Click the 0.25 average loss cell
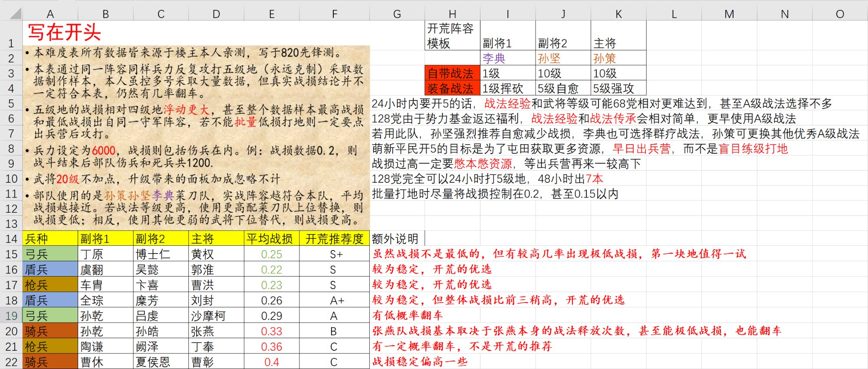 coord(272,254)
